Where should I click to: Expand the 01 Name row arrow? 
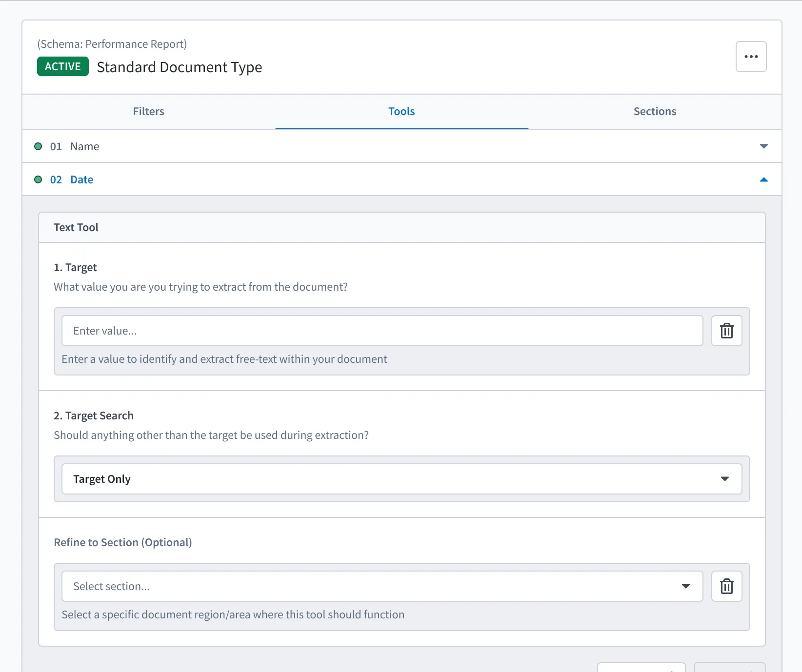763,146
